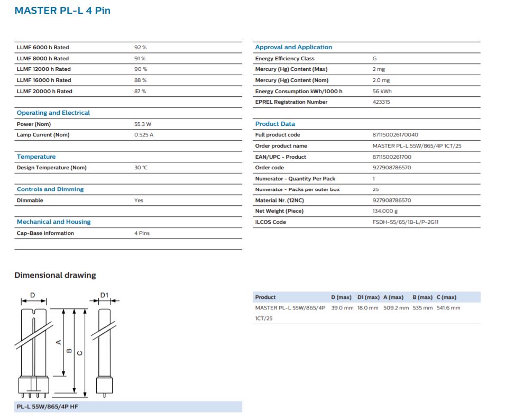
Task: Click the '541.6 mm' C (max) value
Action: point(448,308)
